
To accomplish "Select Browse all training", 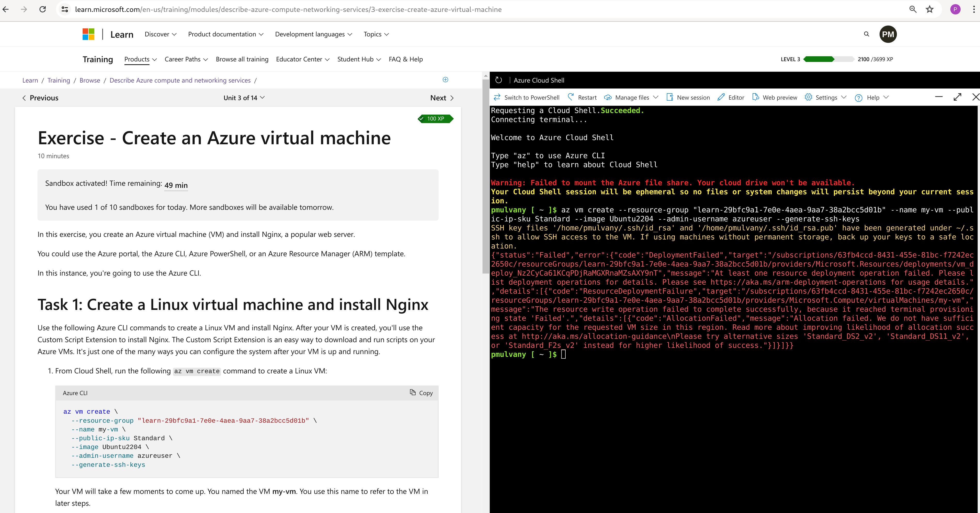I will tap(242, 59).
